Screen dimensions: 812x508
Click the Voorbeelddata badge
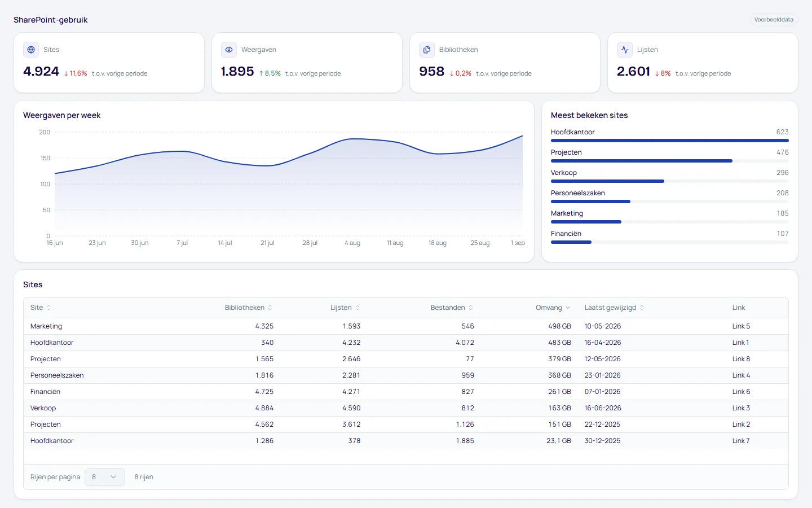tap(774, 20)
